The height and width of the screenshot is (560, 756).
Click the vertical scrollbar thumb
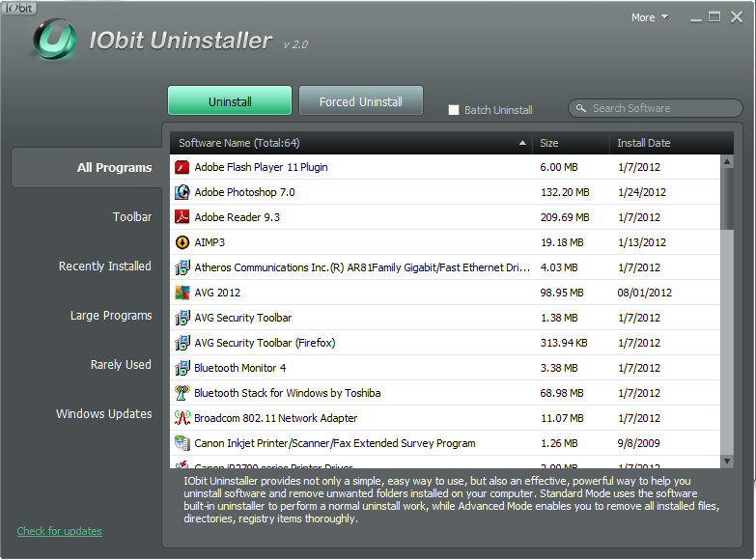(x=727, y=199)
